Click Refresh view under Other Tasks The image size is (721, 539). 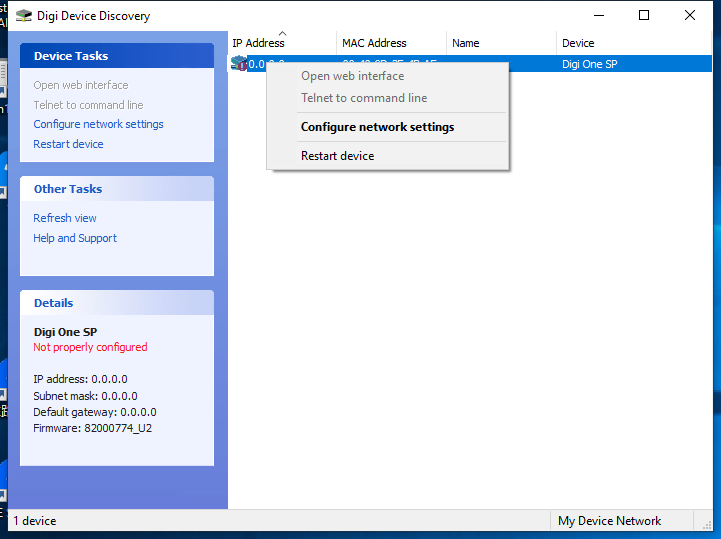tap(64, 218)
